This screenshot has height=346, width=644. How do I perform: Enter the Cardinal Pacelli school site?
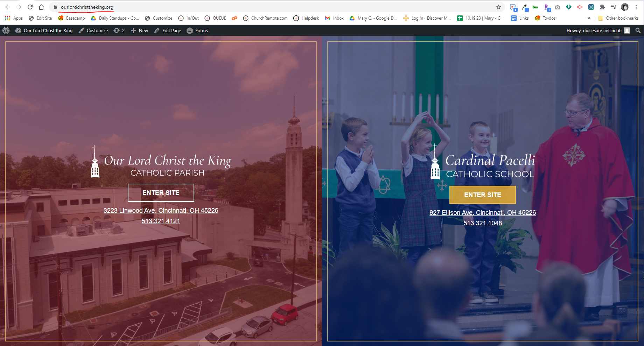tap(482, 195)
